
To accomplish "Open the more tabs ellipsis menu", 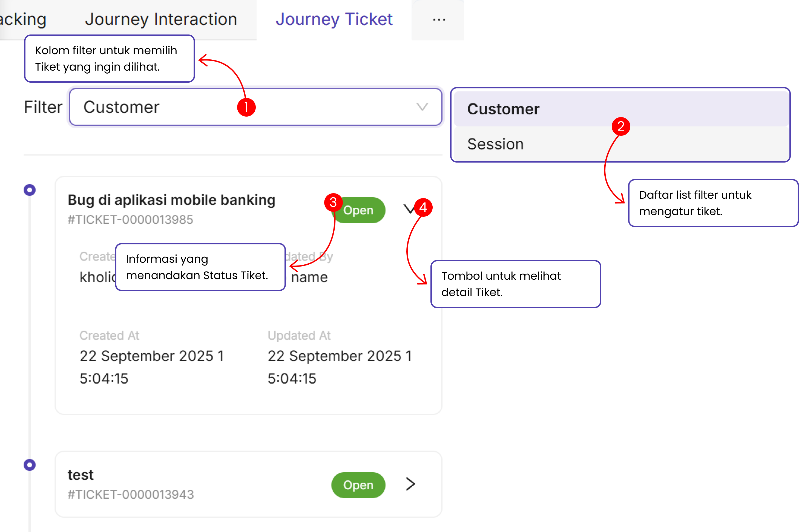I will pyautogui.click(x=439, y=20).
